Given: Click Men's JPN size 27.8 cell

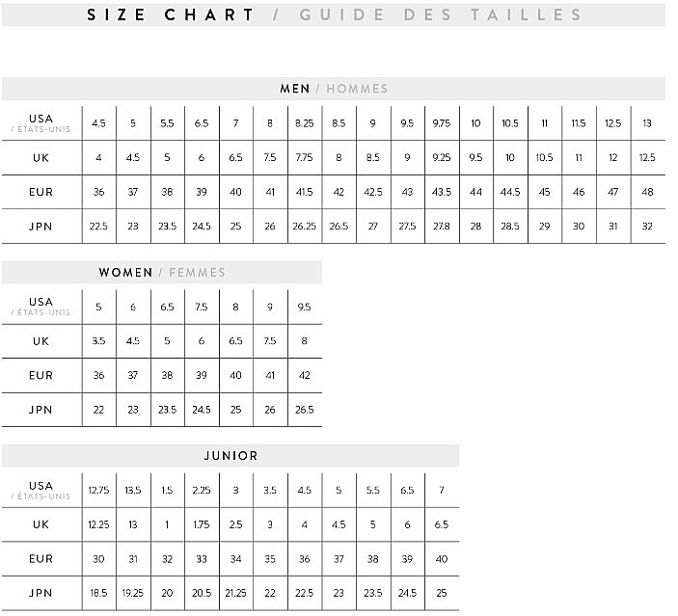Looking at the screenshot, I should tap(442, 227).
